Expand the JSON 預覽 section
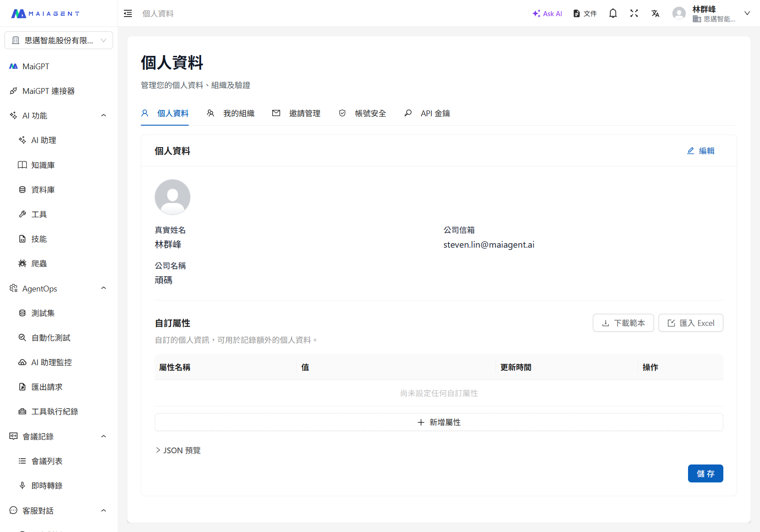 [x=178, y=450]
